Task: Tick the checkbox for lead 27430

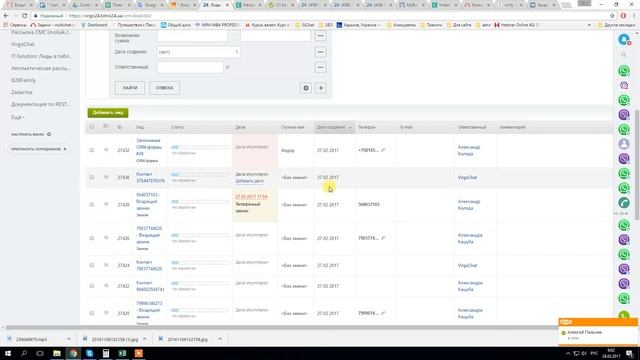Action: click(x=91, y=178)
